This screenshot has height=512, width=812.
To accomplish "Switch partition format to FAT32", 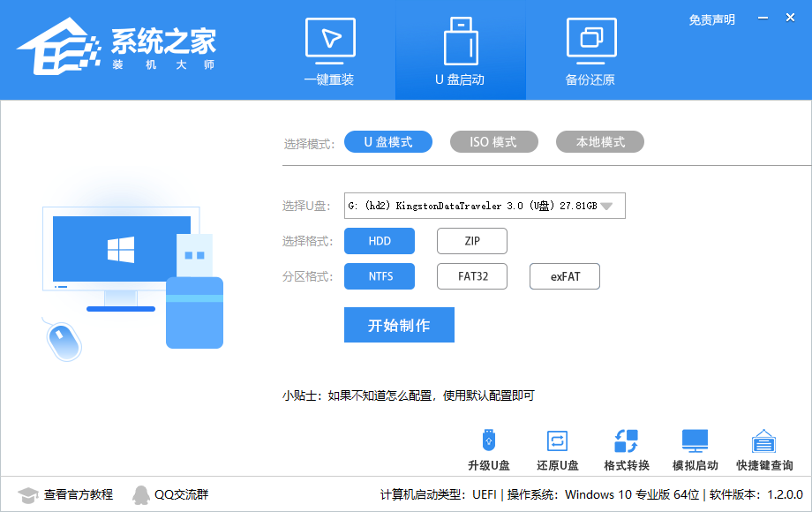I will coord(471,275).
